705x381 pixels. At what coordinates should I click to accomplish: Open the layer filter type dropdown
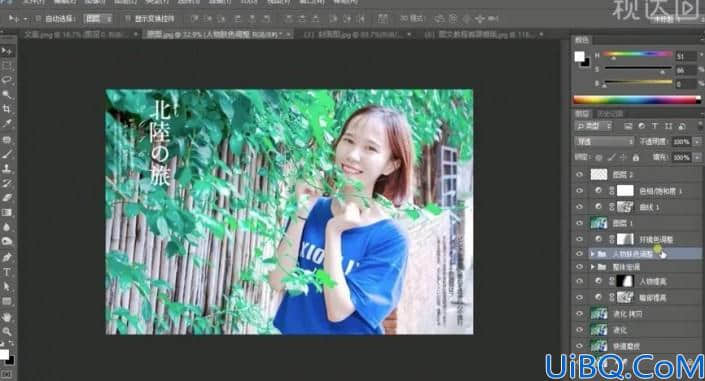pyautogui.click(x=593, y=126)
